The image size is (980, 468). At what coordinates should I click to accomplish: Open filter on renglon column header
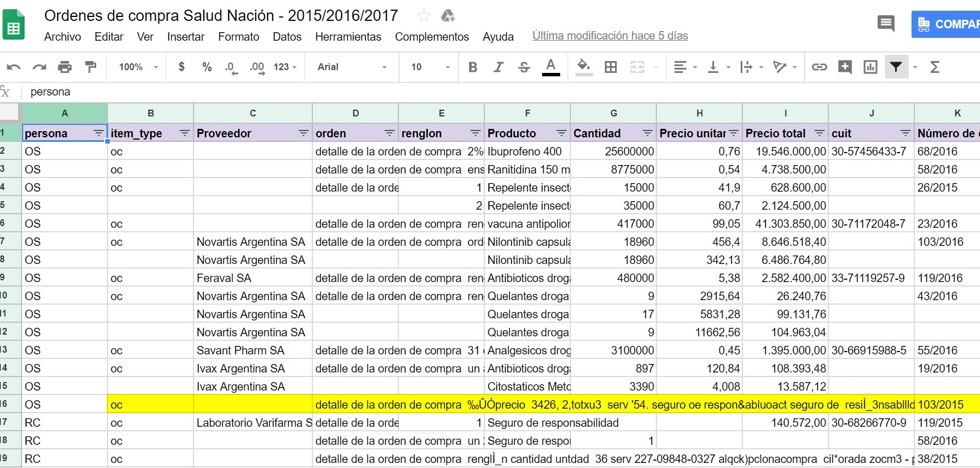point(475,133)
